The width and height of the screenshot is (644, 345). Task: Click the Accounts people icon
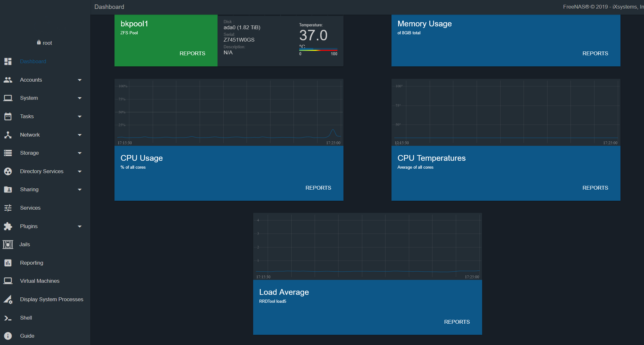click(8, 80)
